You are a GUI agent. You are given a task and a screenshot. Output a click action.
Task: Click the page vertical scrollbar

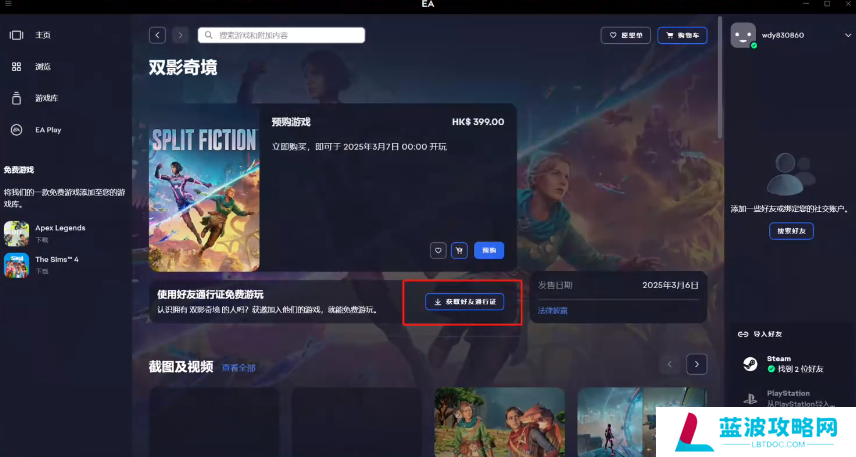click(720, 76)
